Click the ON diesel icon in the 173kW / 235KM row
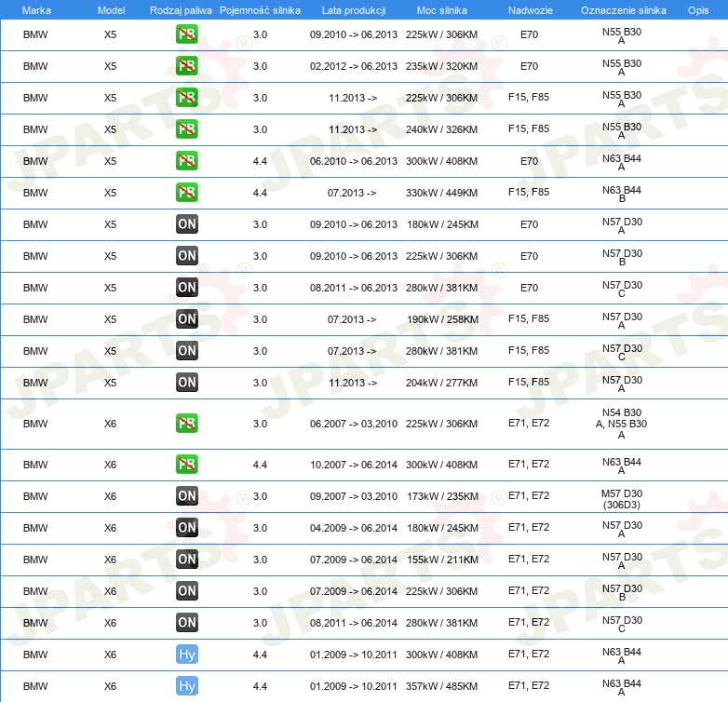This screenshot has width=728, height=702. 186,495
